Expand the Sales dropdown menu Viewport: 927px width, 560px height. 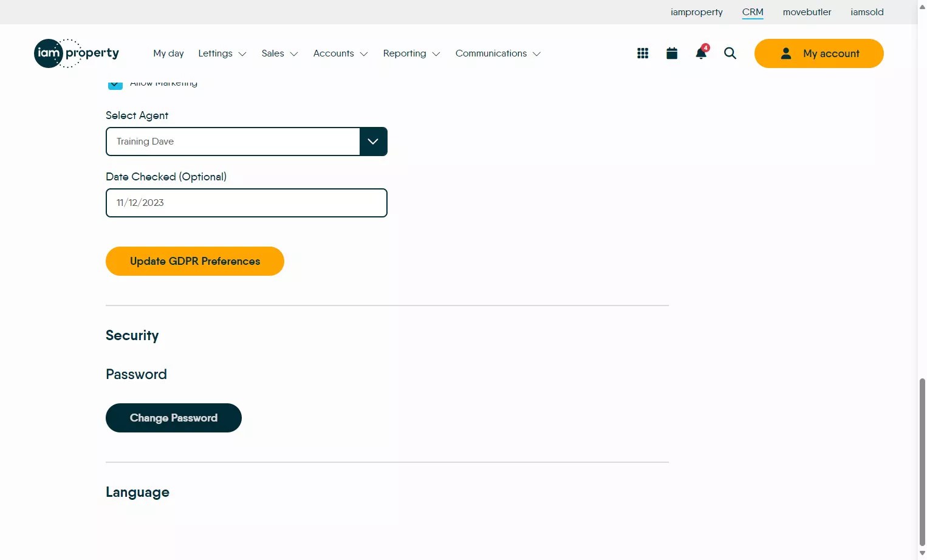pos(279,53)
